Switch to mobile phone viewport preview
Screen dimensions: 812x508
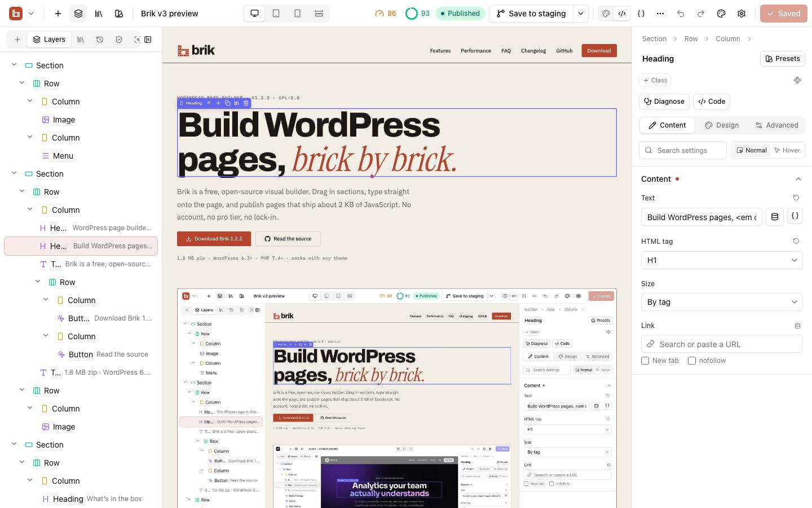[x=298, y=14]
